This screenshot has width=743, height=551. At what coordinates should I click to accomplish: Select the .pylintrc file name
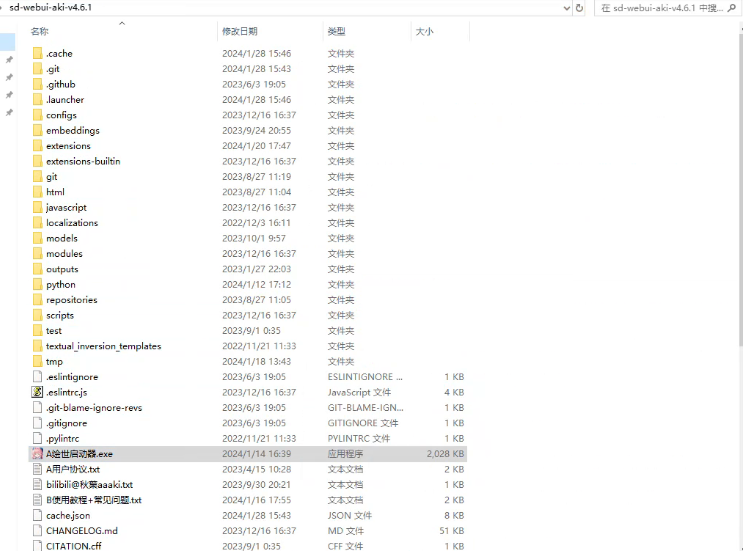(x=63, y=438)
